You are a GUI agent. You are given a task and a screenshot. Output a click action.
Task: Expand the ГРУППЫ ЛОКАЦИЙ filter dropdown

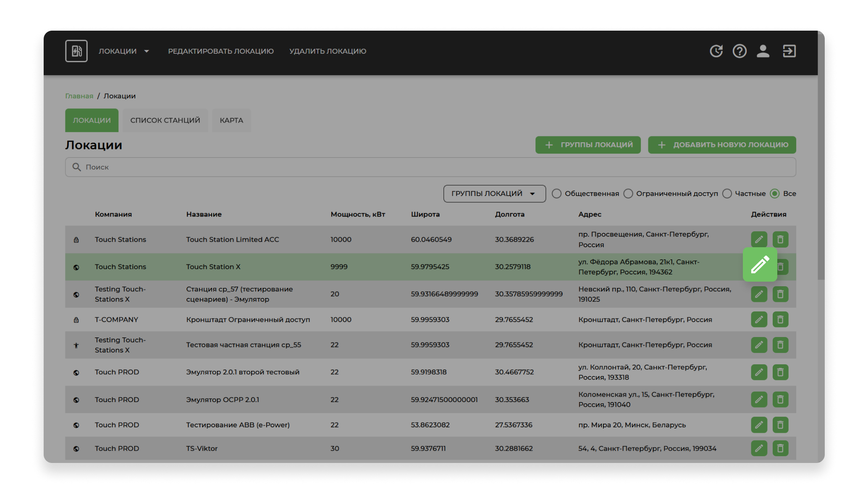point(494,193)
